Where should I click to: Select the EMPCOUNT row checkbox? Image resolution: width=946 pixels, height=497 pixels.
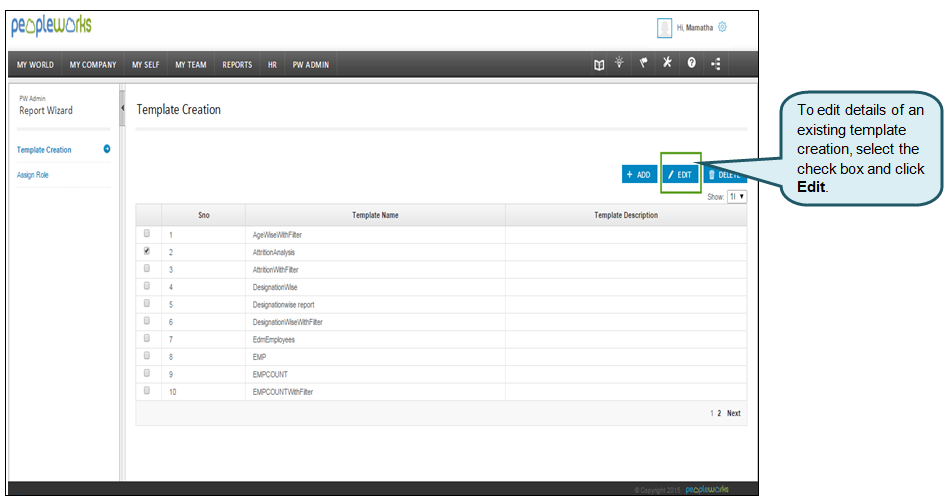pos(147,374)
